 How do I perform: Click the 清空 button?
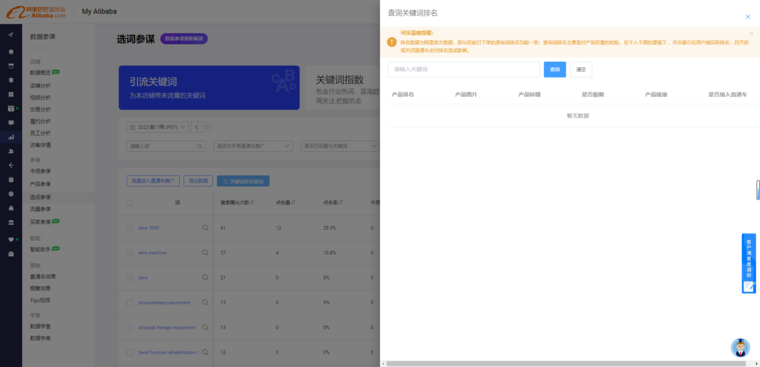pyautogui.click(x=581, y=69)
